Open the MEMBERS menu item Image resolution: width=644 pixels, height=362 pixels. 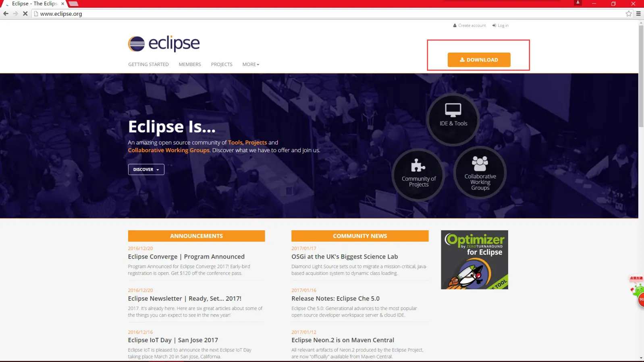(190, 64)
